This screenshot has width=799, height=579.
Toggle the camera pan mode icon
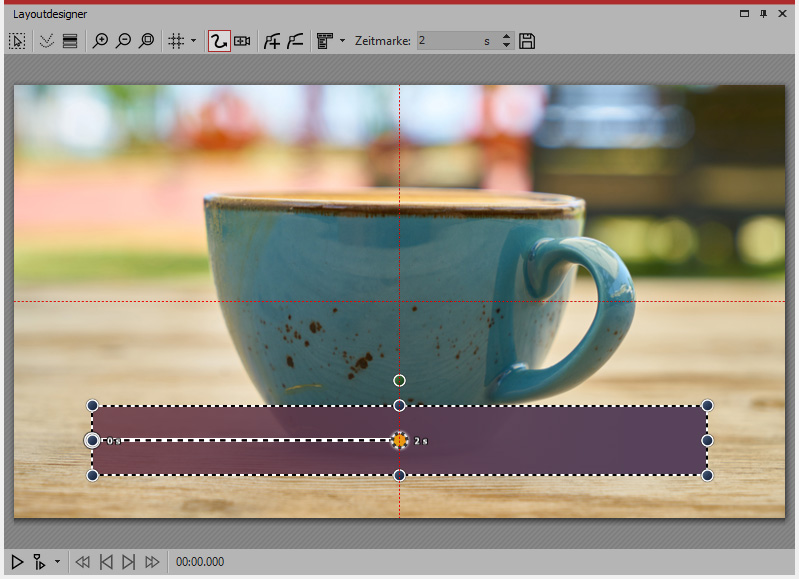pyautogui.click(x=242, y=41)
